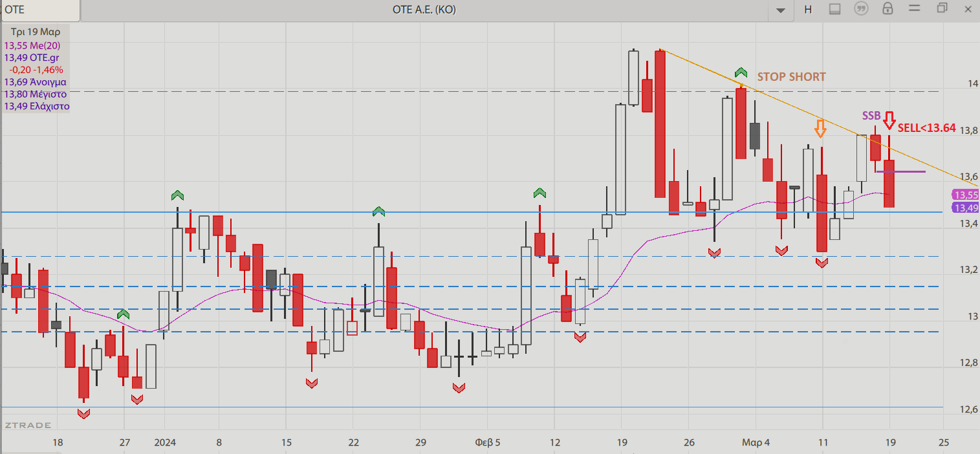Close the OTE chart window

(x=968, y=8)
